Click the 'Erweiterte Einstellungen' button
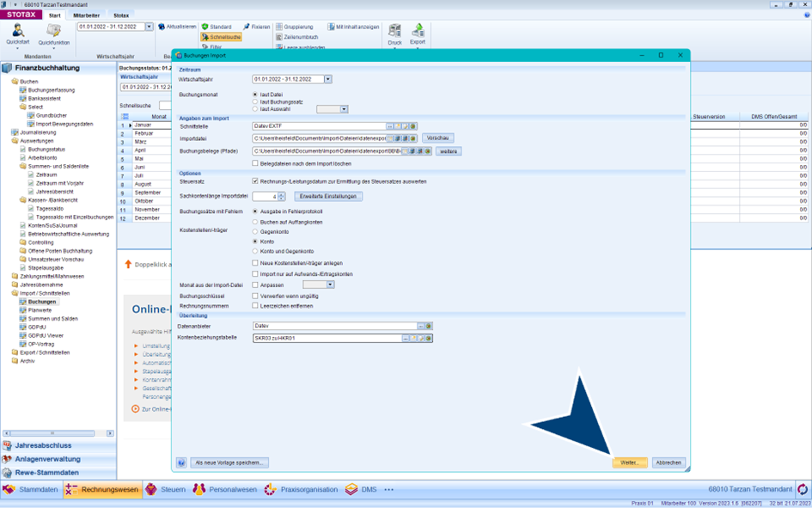This screenshot has height=508, width=812. click(328, 196)
